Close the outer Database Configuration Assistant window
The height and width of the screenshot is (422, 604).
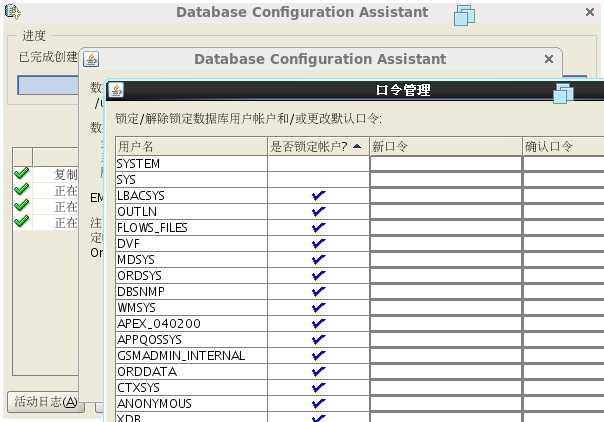(589, 12)
